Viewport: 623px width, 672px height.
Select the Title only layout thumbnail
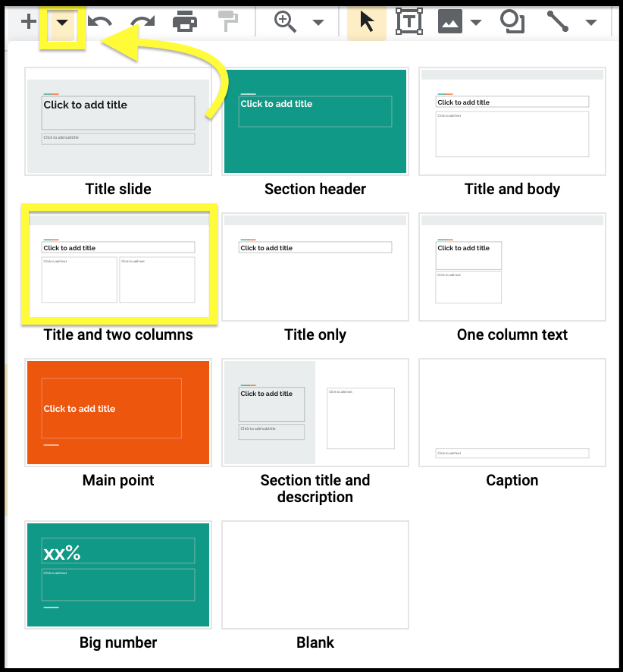315,267
